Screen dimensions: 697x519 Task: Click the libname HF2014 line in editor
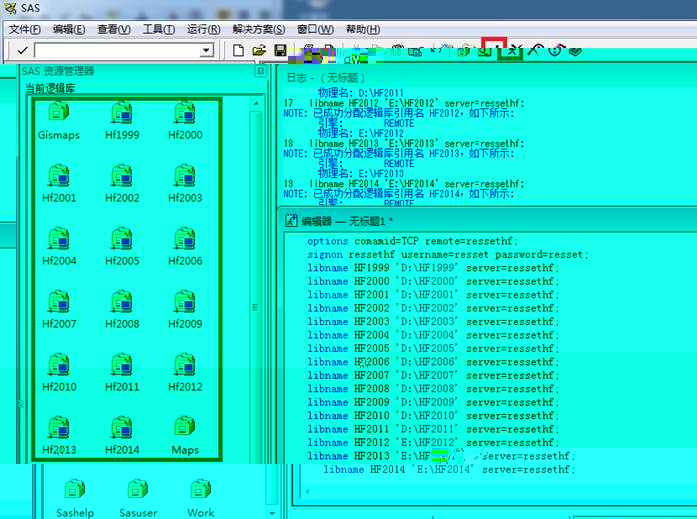449,469
